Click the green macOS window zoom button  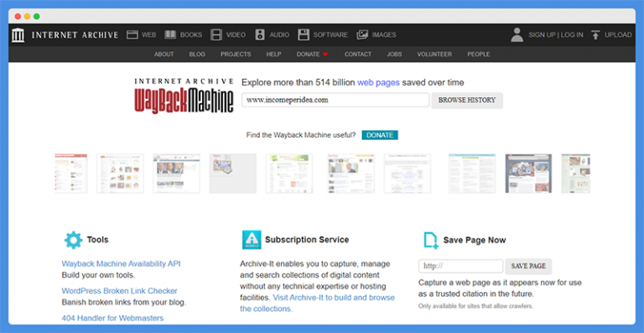pyautogui.click(x=37, y=17)
